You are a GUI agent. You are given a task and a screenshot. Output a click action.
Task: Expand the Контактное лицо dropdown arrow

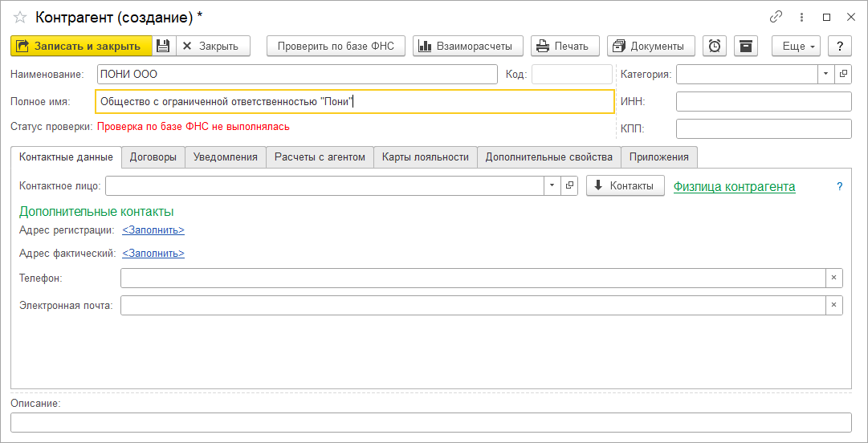(552, 186)
